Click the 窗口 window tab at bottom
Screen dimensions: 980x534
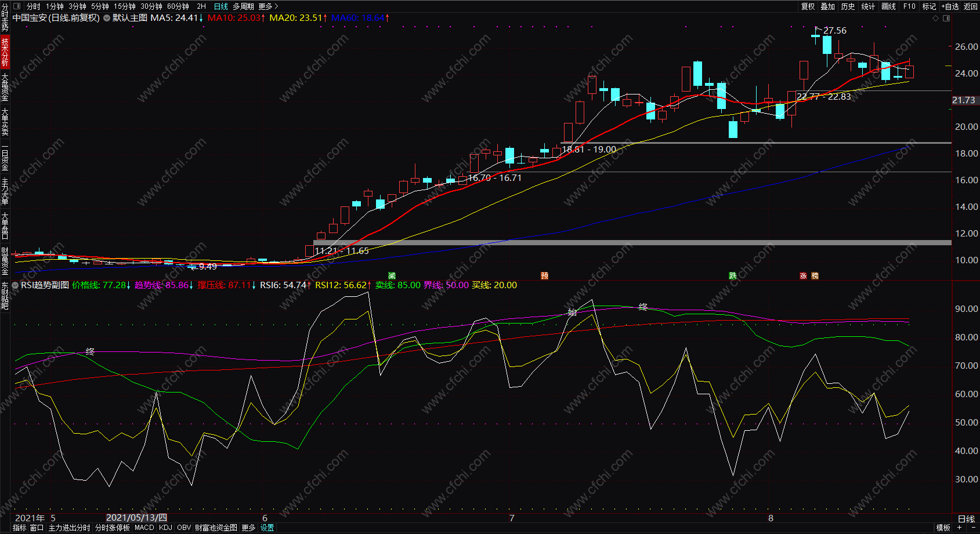tap(37, 528)
